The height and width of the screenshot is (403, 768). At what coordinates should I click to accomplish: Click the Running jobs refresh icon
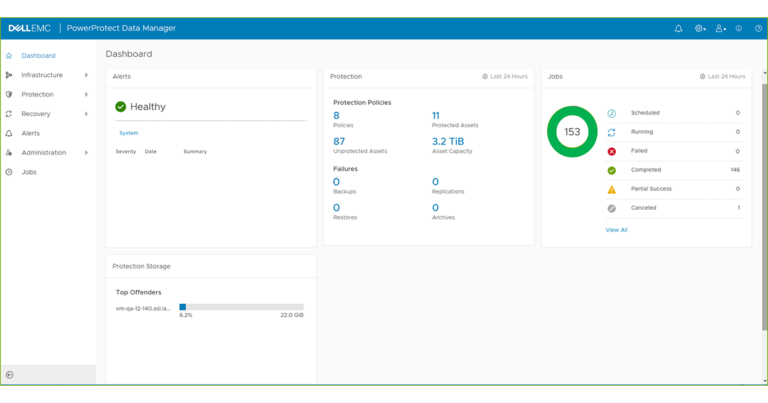(612, 133)
